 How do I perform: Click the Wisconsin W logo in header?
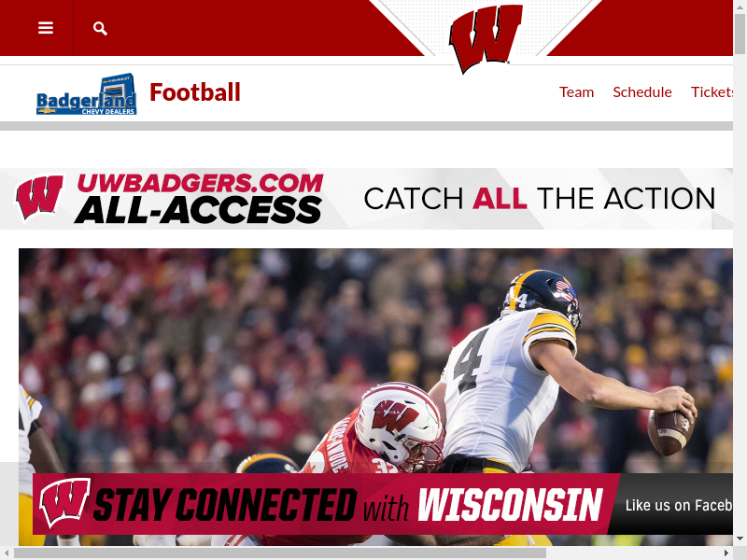[x=486, y=37]
